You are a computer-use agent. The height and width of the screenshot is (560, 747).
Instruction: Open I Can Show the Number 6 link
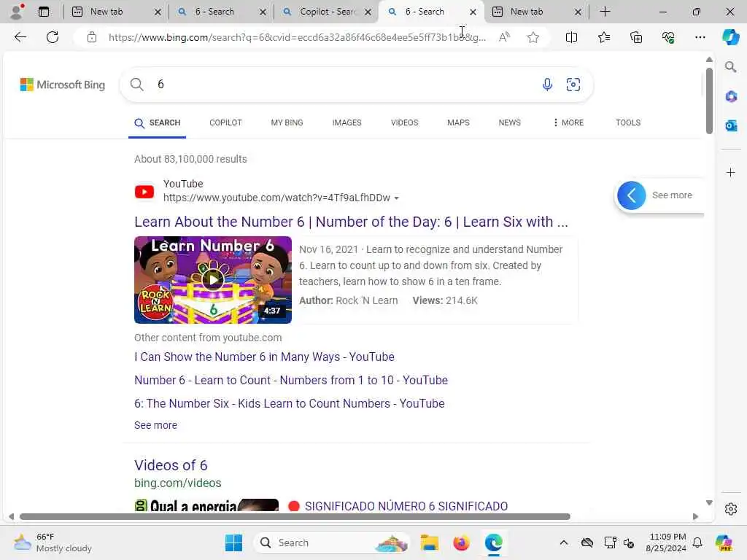pos(264,357)
